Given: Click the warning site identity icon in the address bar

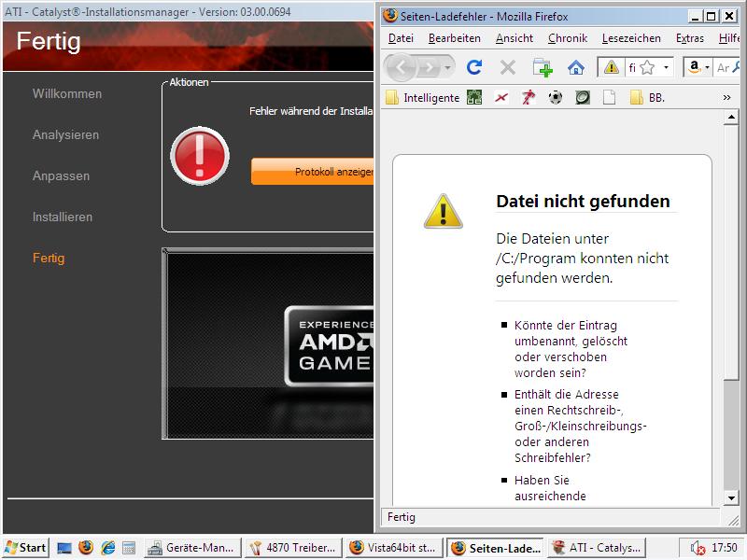Looking at the screenshot, I should (x=612, y=67).
